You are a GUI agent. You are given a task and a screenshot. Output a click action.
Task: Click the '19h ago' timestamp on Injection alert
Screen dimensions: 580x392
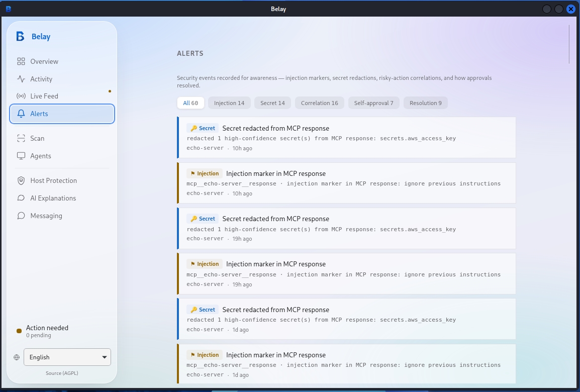click(x=242, y=284)
